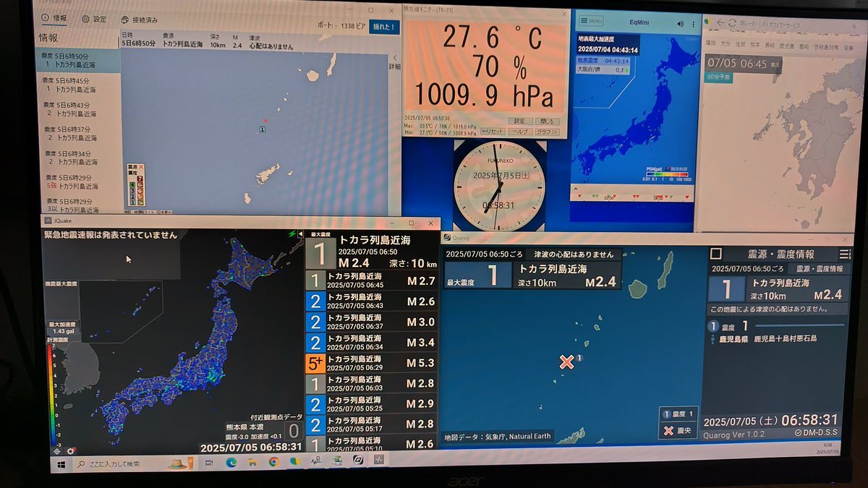Click the リセット button in temperature monitor

(493, 132)
